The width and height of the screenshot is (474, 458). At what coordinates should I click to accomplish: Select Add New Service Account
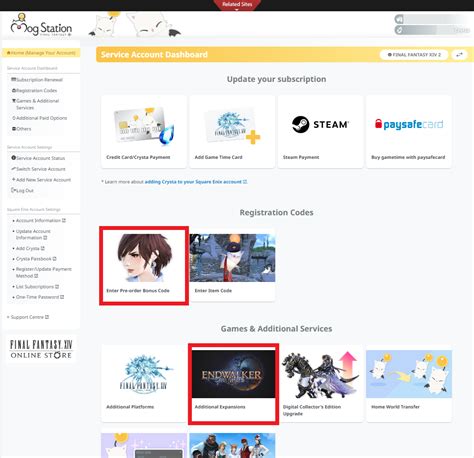pyautogui.click(x=41, y=180)
